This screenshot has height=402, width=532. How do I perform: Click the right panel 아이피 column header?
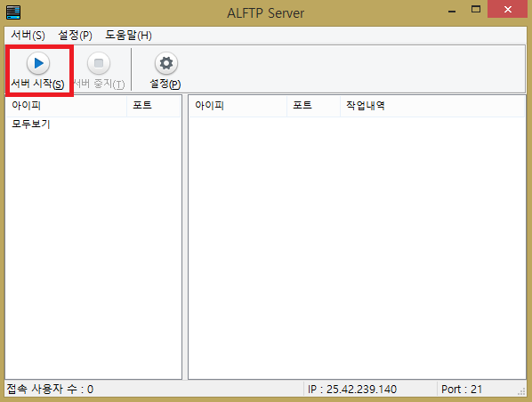coord(238,106)
